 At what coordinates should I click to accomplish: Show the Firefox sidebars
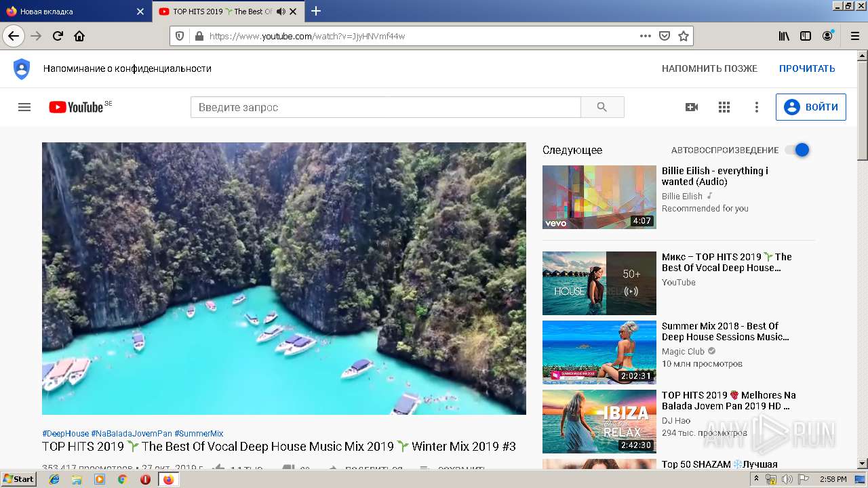[806, 36]
